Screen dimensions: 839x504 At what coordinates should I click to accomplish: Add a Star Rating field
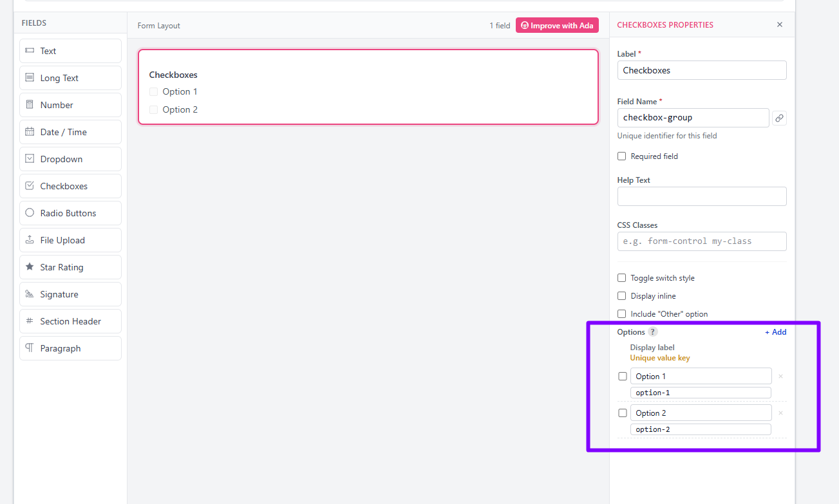70,267
